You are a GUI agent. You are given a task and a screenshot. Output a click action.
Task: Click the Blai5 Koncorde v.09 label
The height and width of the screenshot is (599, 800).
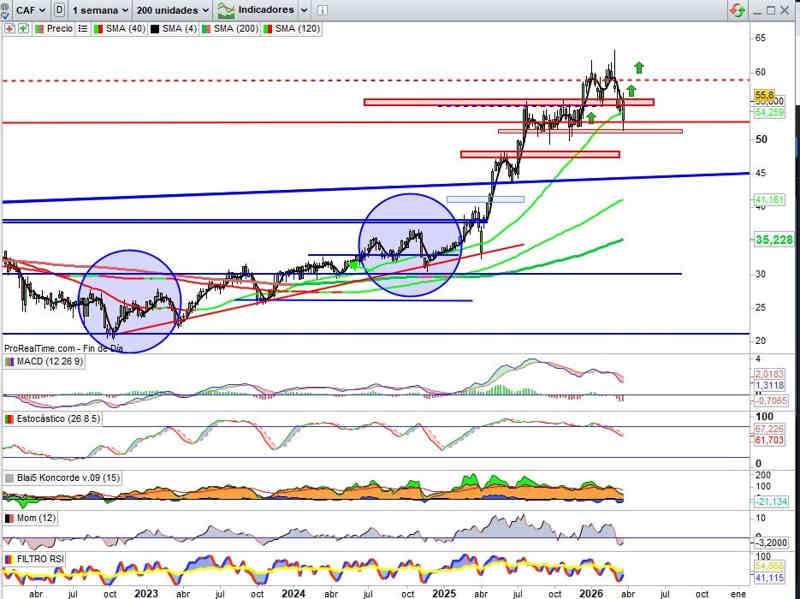click(62, 478)
